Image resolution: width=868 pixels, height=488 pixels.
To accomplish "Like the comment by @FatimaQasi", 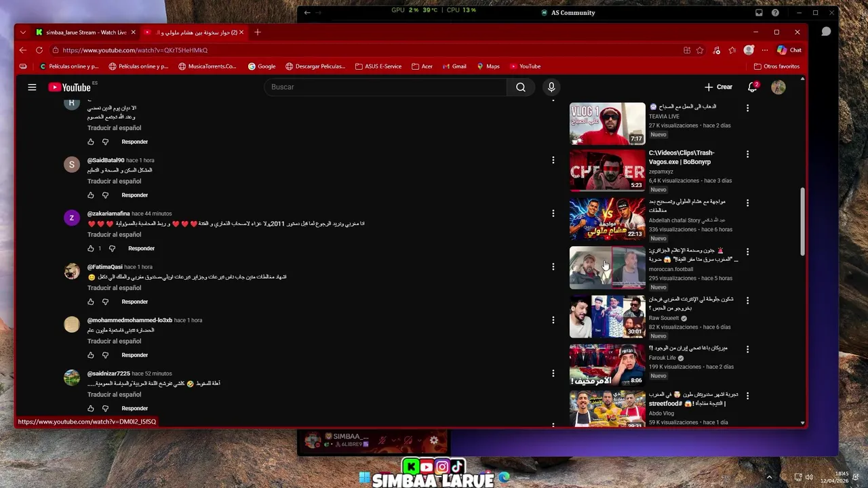I will pos(91,302).
